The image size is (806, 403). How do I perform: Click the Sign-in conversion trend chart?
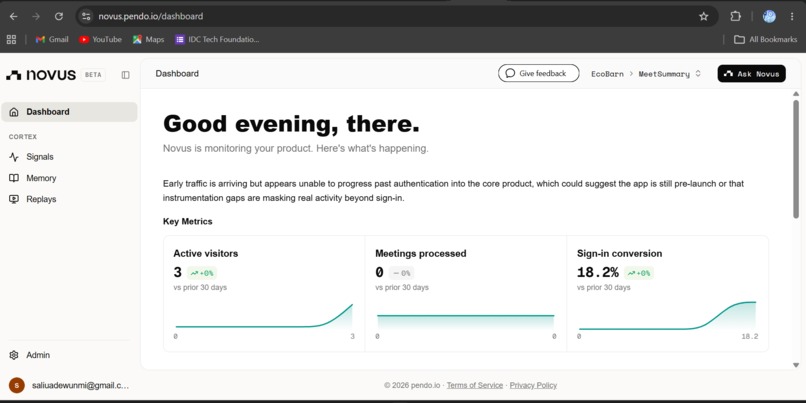tap(667, 316)
